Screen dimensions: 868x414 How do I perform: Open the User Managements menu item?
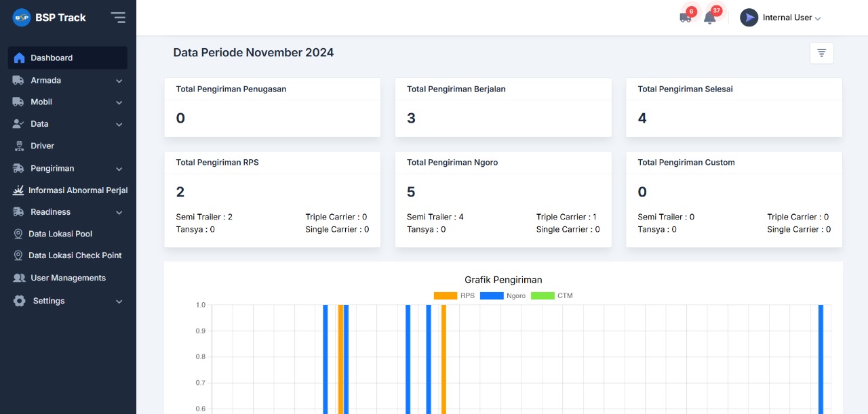(68, 278)
